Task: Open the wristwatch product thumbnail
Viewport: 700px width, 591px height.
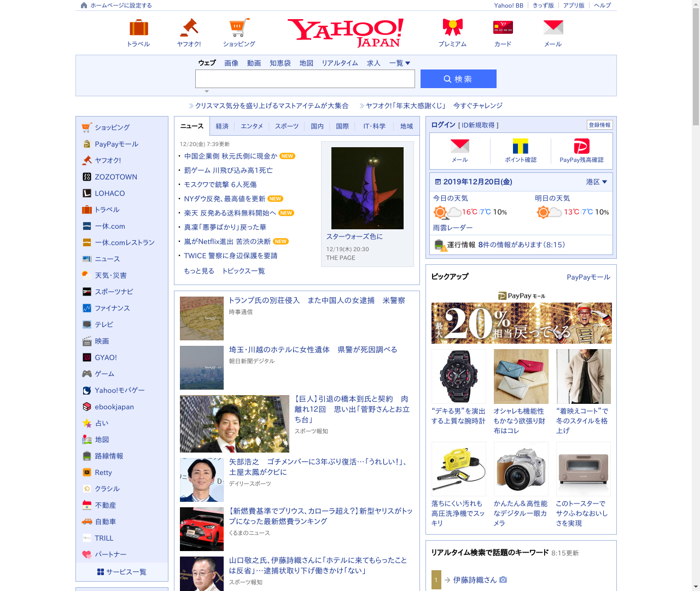Action: click(458, 376)
